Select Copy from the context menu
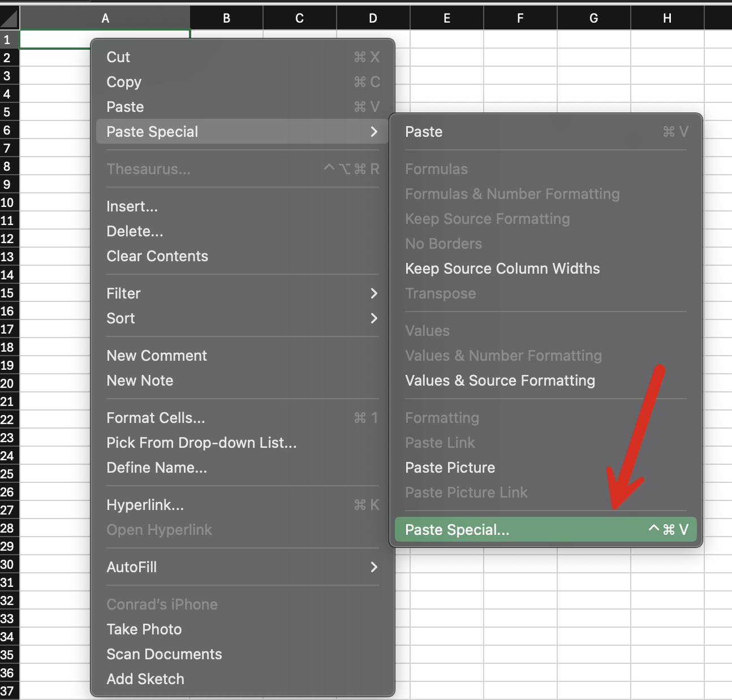 (124, 82)
